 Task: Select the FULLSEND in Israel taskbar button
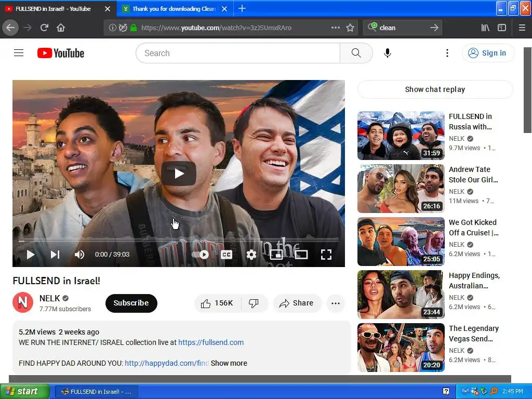(x=96, y=392)
